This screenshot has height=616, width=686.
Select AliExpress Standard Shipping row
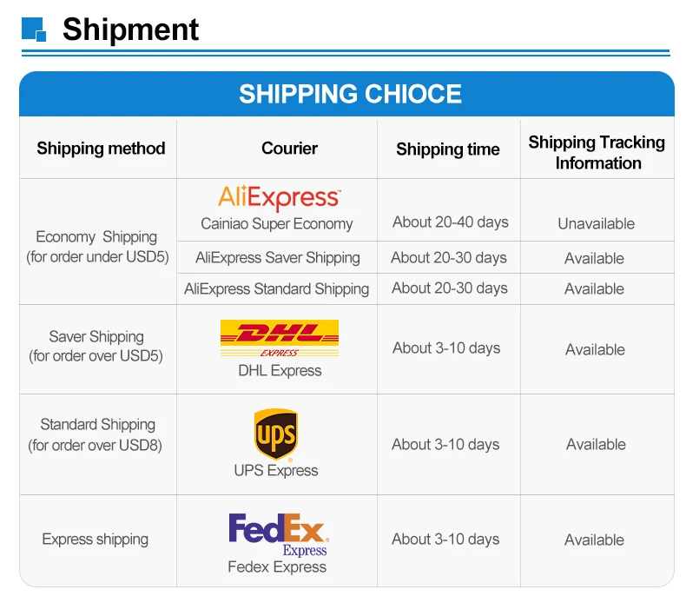click(425, 289)
